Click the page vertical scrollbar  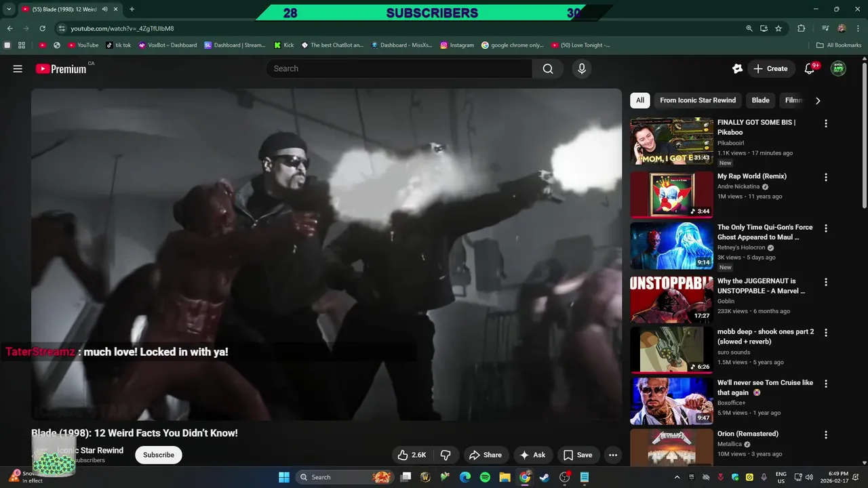coord(864,136)
